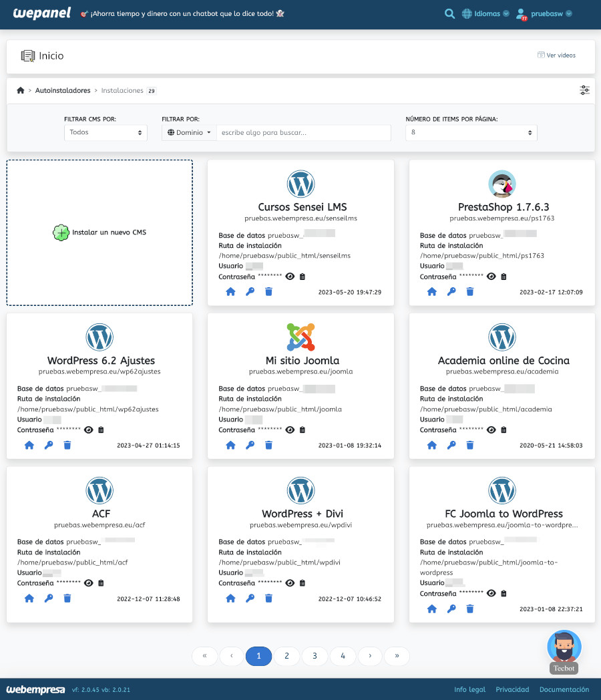The height and width of the screenshot is (700, 601).
Task: Open the items per page dropdown
Action: [x=471, y=133]
